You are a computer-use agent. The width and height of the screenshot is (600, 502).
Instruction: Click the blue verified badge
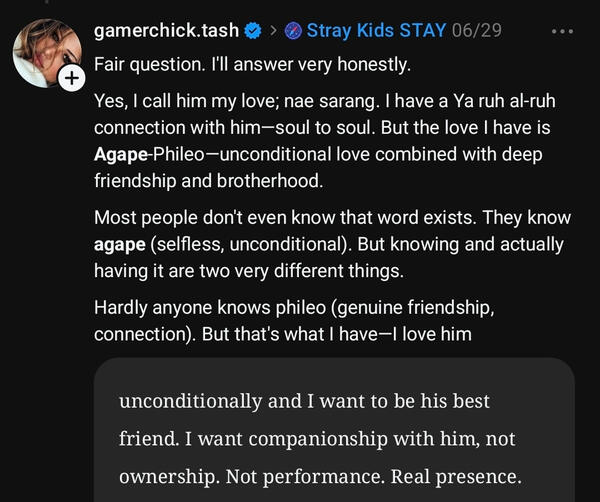click(253, 31)
